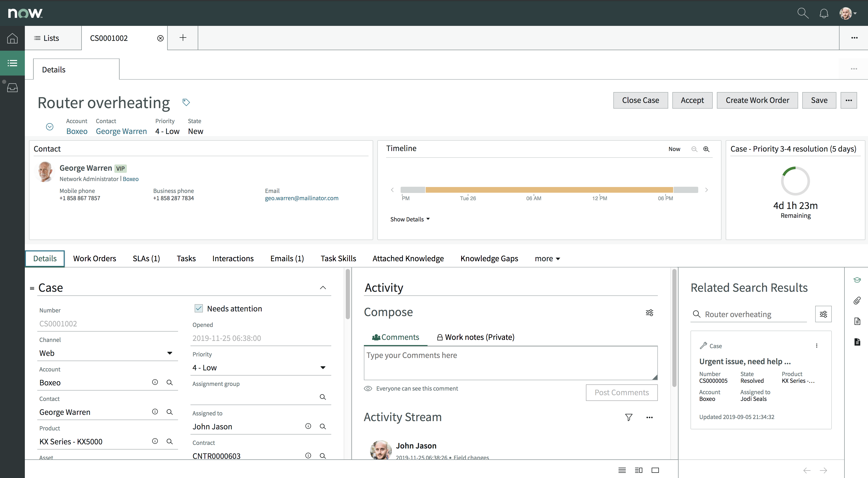The width and height of the screenshot is (868, 478).
Task: Select the Tasks tab
Action: (186, 258)
